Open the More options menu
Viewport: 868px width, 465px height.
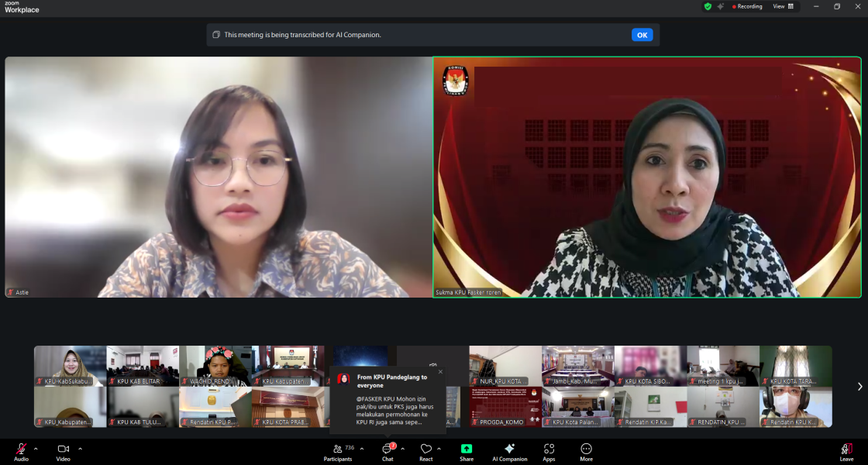pyautogui.click(x=586, y=450)
